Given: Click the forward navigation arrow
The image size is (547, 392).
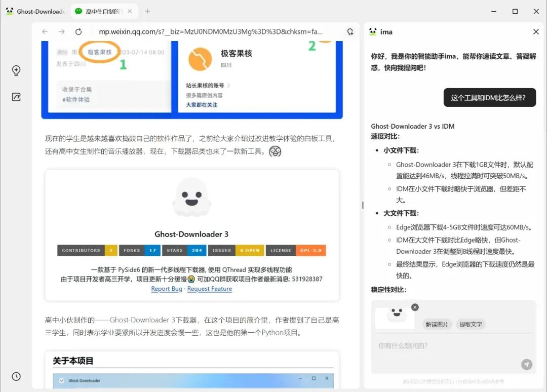Looking at the screenshot, I should [x=61, y=31].
